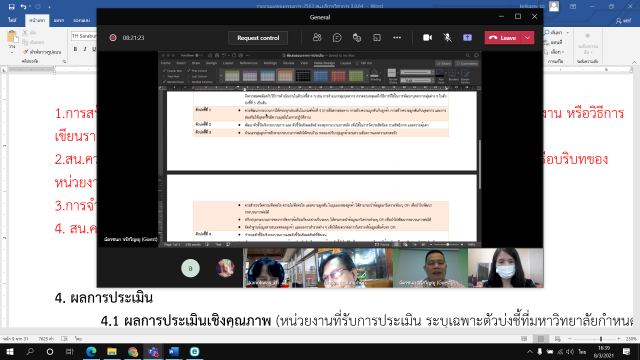This screenshot has height=360, width=640.
Task: Open the Teams reactions icon
Action: (x=357, y=38)
